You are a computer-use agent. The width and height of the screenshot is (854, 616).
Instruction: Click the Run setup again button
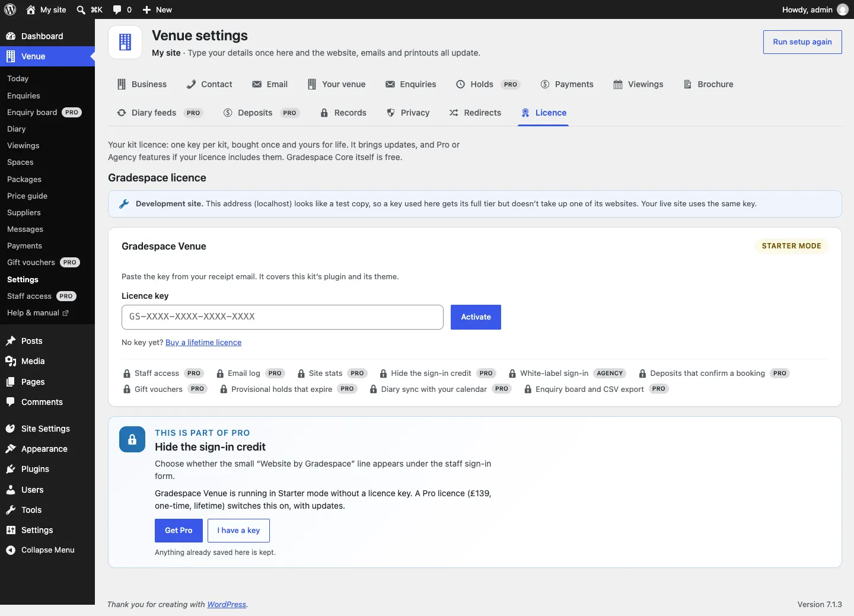802,42
